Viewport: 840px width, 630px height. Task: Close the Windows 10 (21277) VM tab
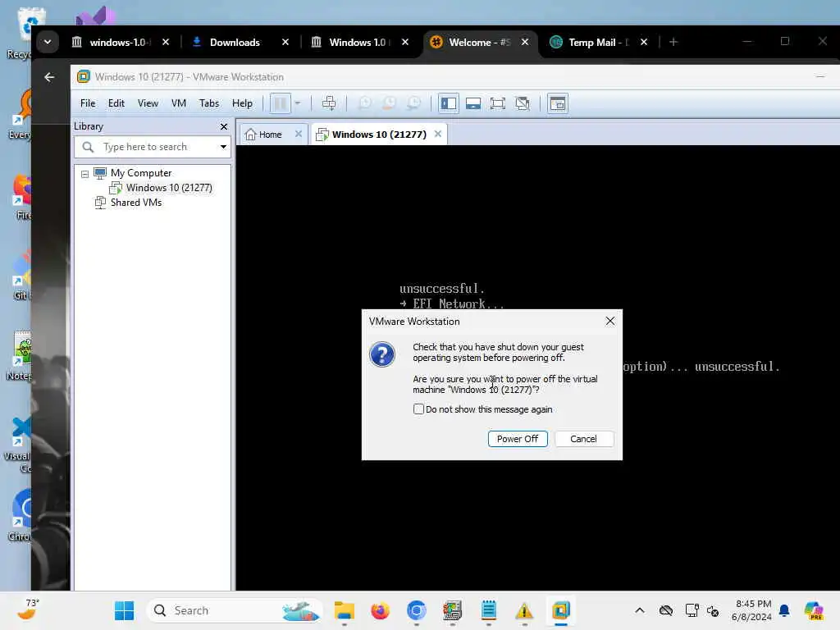438,134
